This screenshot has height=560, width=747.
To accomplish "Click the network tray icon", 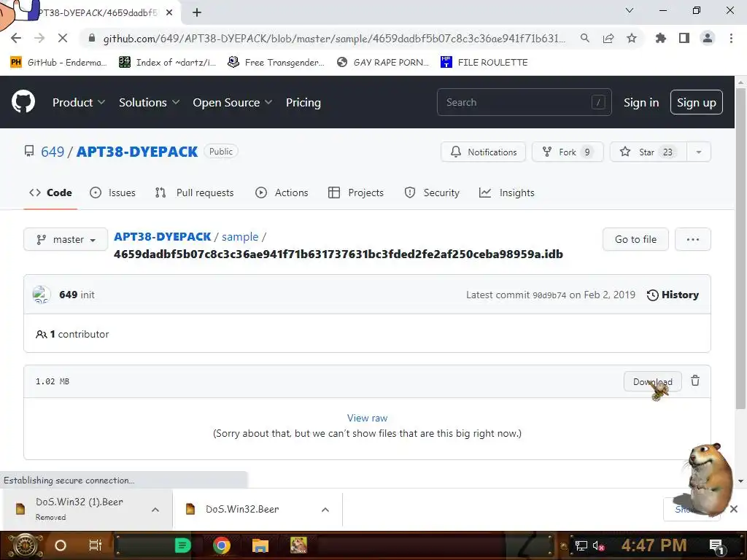I will tap(581, 545).
